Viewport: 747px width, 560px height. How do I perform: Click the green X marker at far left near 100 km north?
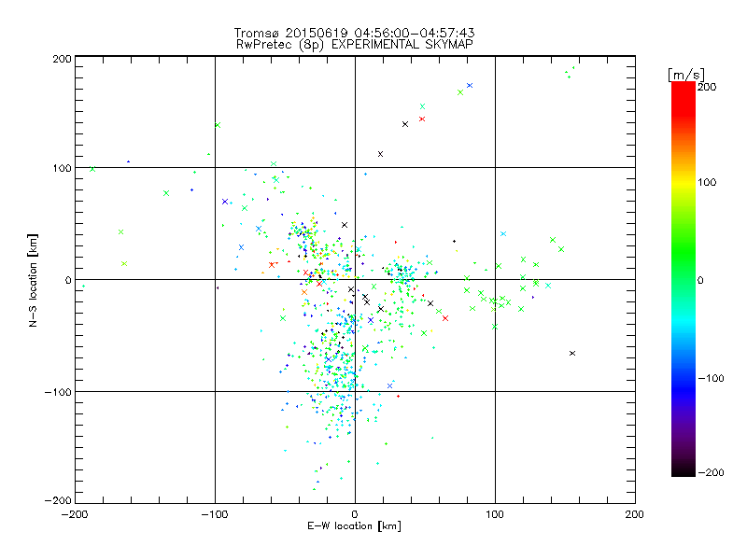click(x=92, y=169)
